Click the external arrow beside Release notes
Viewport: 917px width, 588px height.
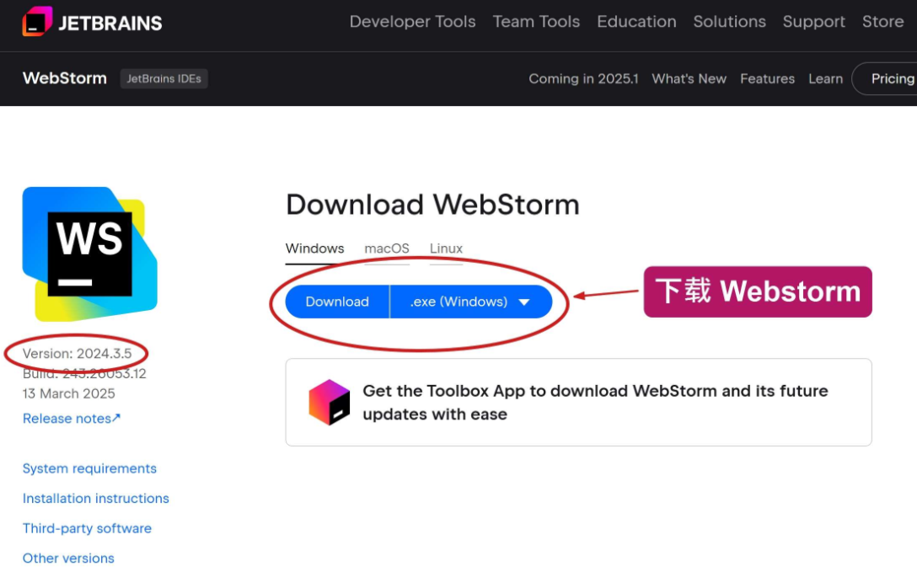tap(116, 418)
